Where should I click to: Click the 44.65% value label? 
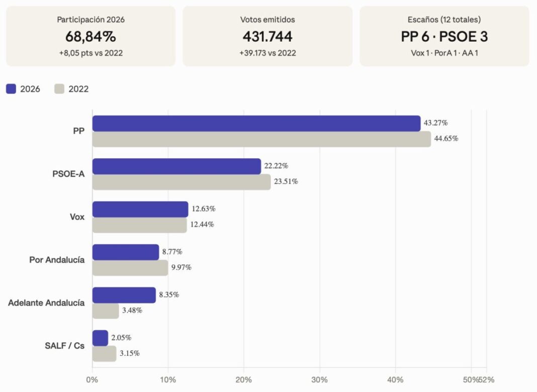[x=446, y=139]
